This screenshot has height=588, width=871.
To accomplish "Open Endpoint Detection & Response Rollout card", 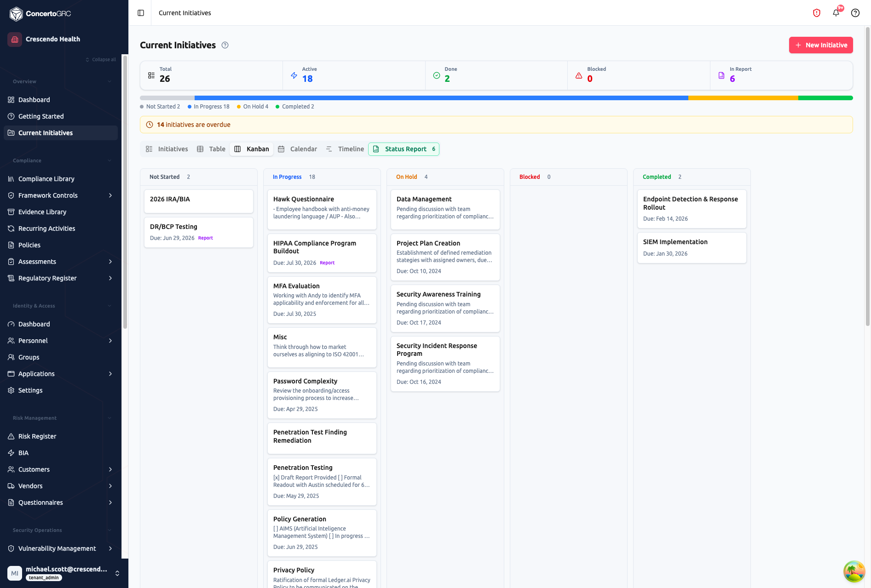I will coord(692,209).
